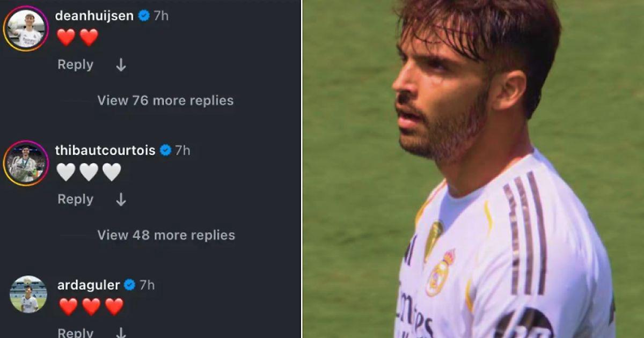Click down arrow under deanhuijsen's comment
Screen dimensions: 644x338
click(121, 65)
